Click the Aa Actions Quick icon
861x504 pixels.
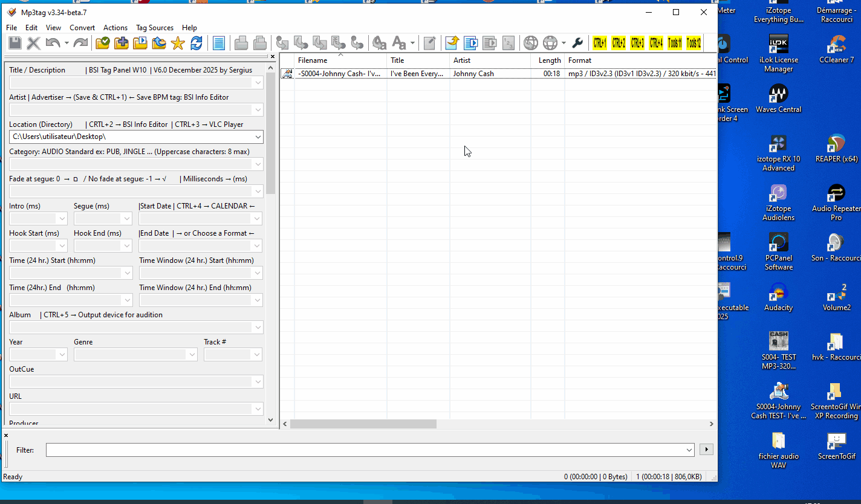[x=399, y=43]
